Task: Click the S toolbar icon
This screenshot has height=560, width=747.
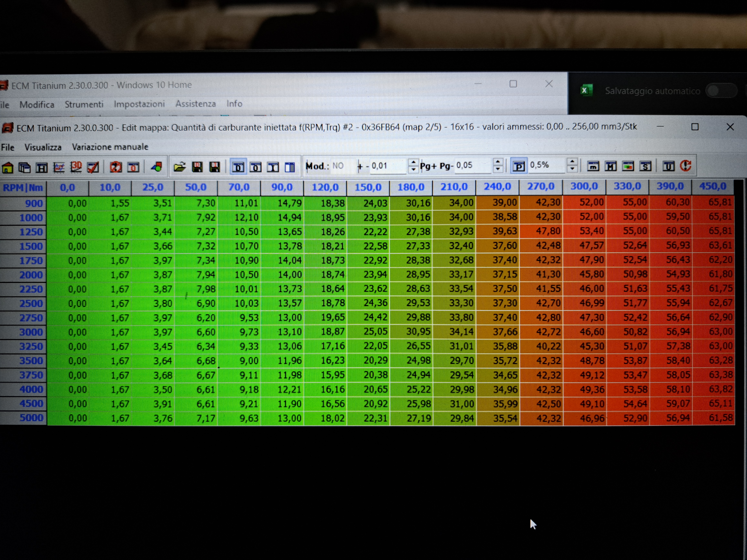Action: [x=645, y=166]
